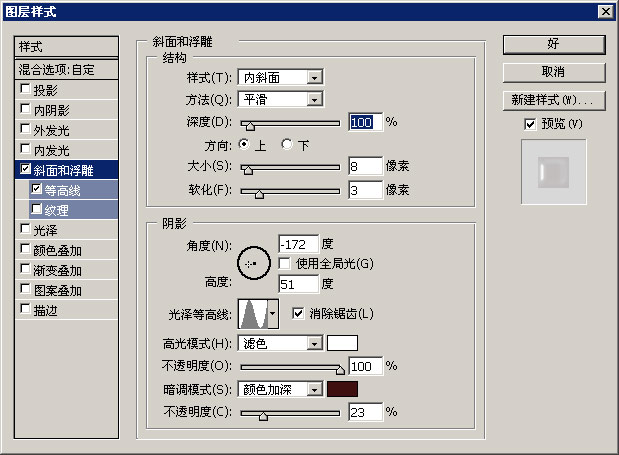Uncheck the 斜面和浮雕 checkbox

[x=25, y=169]
